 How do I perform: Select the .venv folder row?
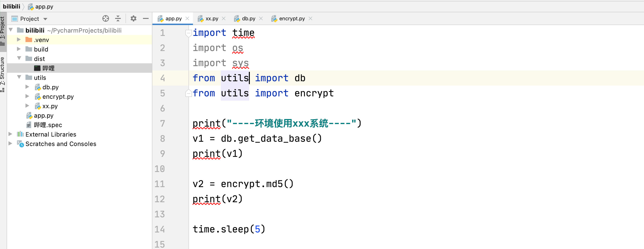[x=79, y=40]
